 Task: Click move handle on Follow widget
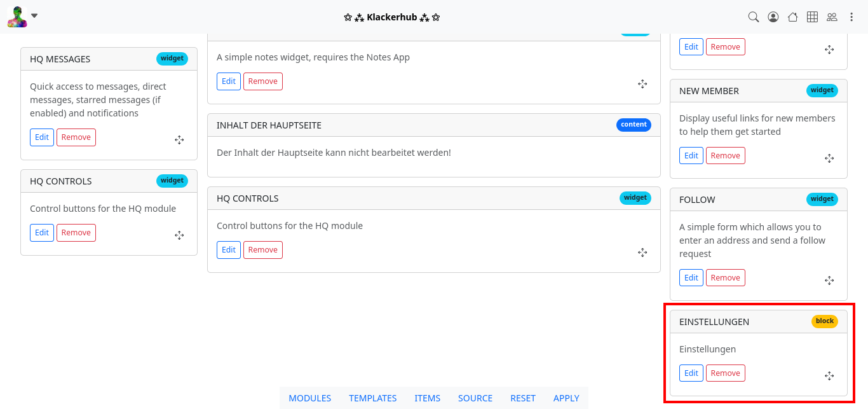829,281
